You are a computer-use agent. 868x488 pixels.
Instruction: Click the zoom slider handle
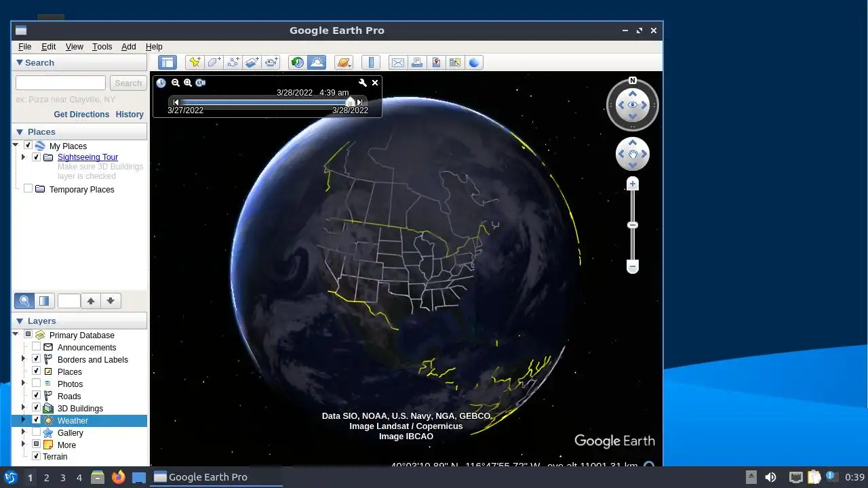633,225
